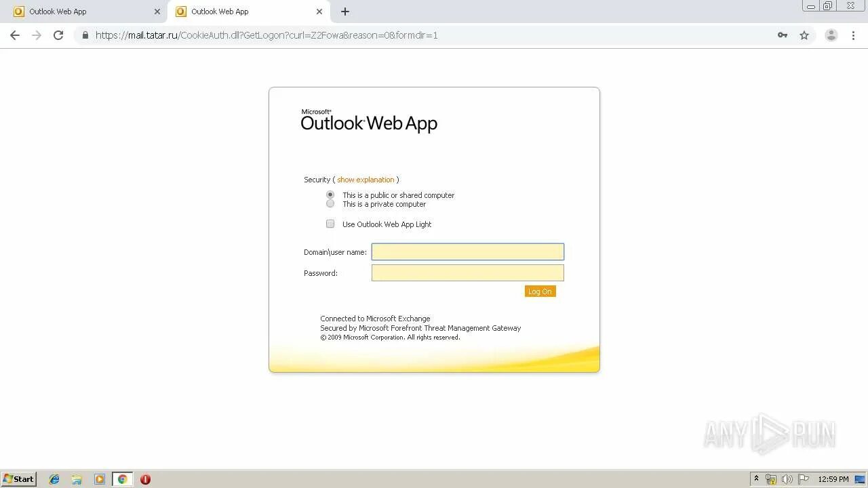Reload the current page
Viewport: 868px width, 488px height.
pyautogui.click(x=58, y=35)
